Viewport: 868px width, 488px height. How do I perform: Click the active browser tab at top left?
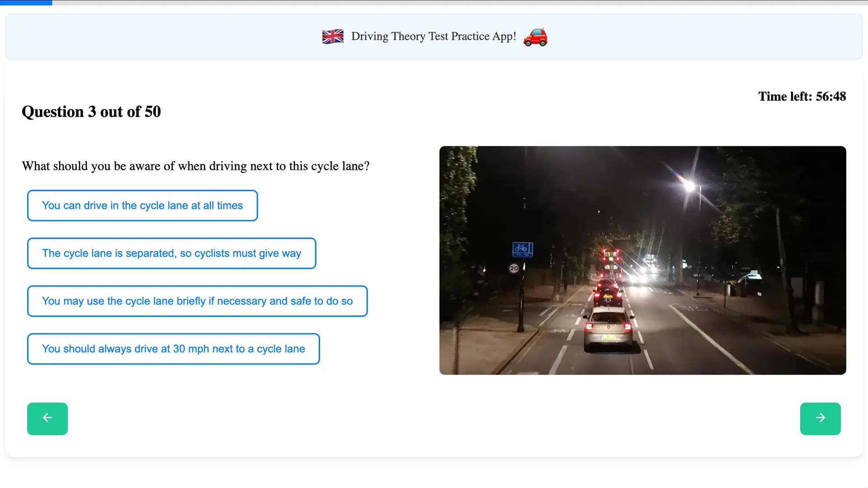point(26,3)
